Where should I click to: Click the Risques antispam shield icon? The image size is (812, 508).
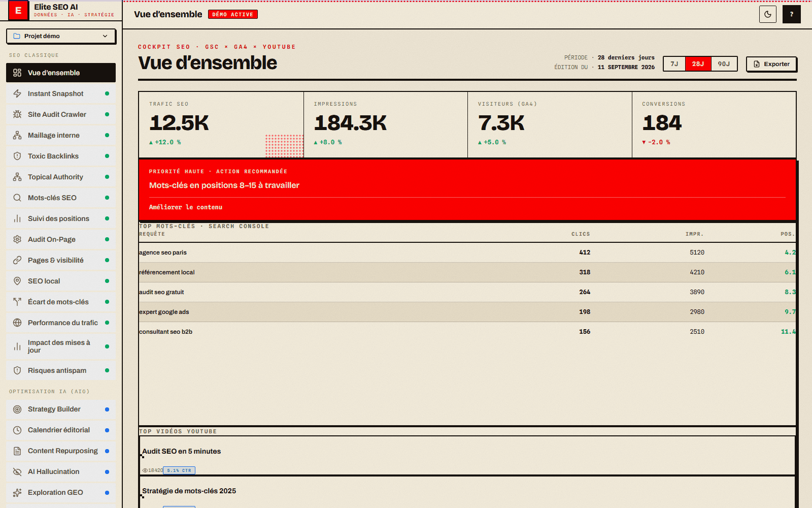pos(17,370)
